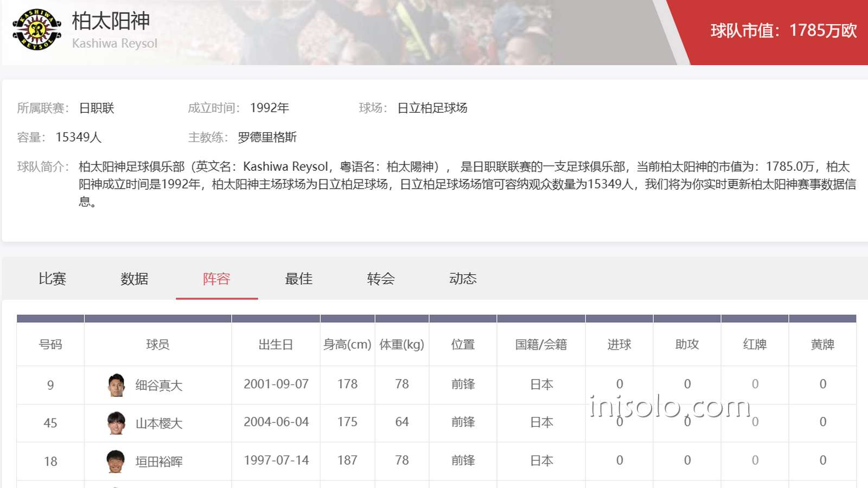The width and height of the screenshot is (868, 488).
Task: Click the 体重(kg) column header
Action: [x=402, y=344]
